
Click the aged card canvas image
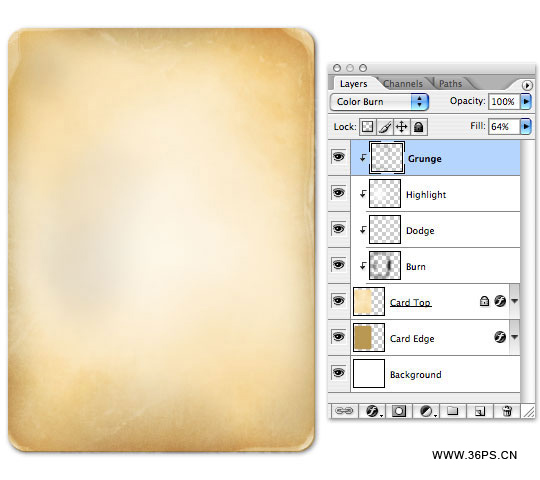162,240
